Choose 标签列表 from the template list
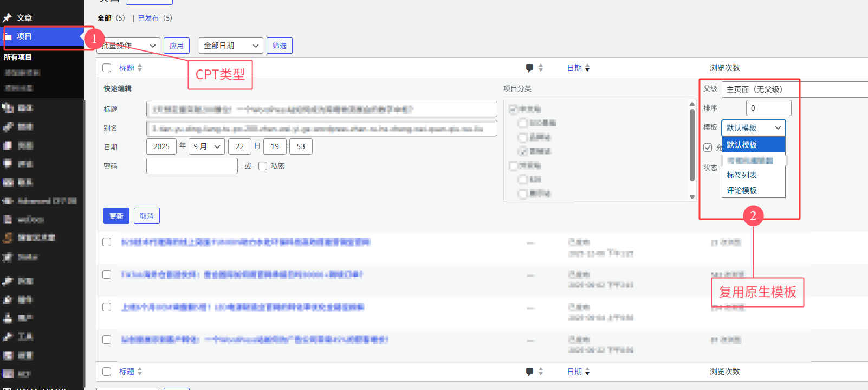The height and width of the screenshot is (390, 868). click(753, 175)
